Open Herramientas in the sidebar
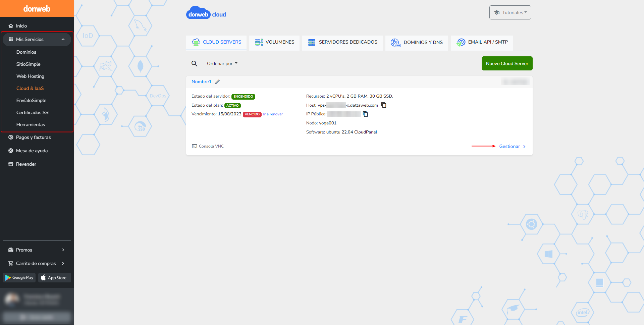 [31, 124]
